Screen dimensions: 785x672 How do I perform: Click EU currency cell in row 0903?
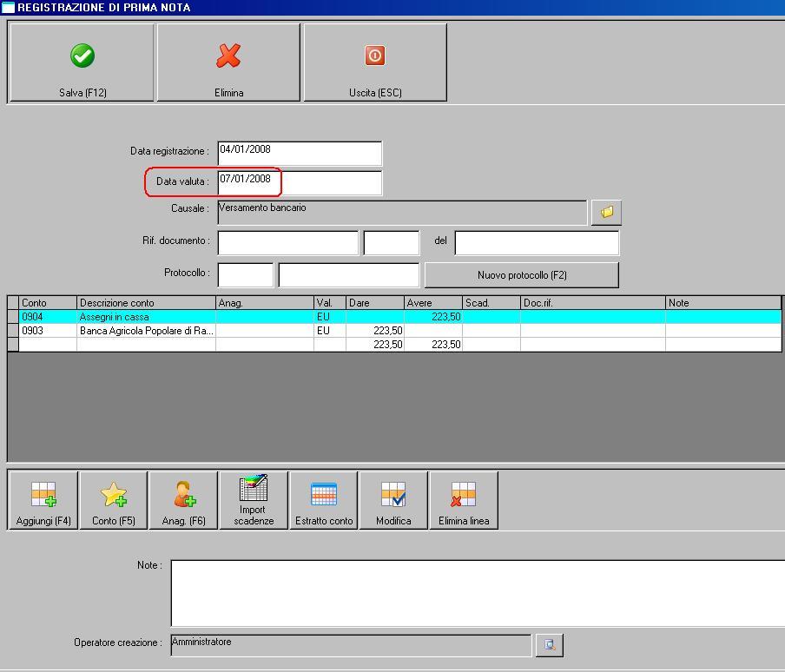(330, 331)
